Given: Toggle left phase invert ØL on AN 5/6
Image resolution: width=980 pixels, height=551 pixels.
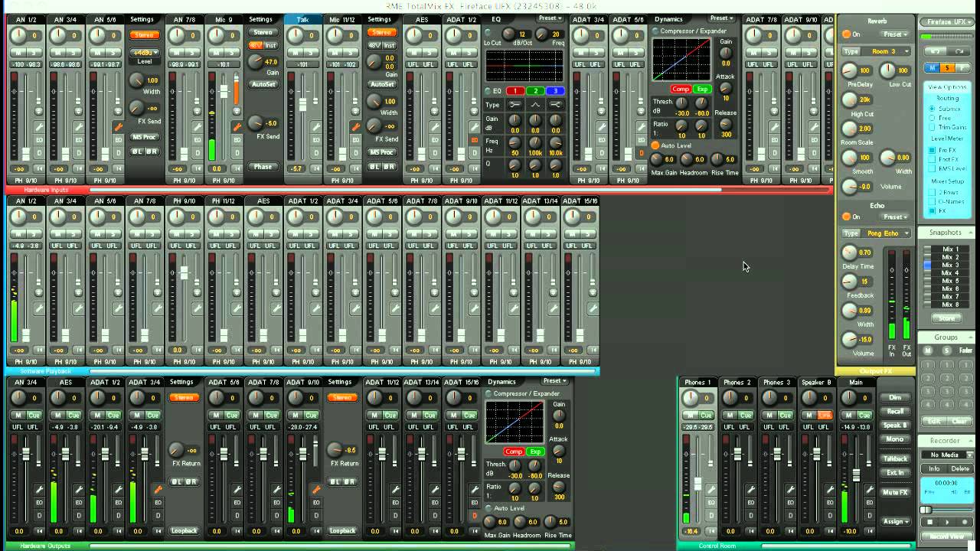Looking at the screenshot, I should (137, 152).
